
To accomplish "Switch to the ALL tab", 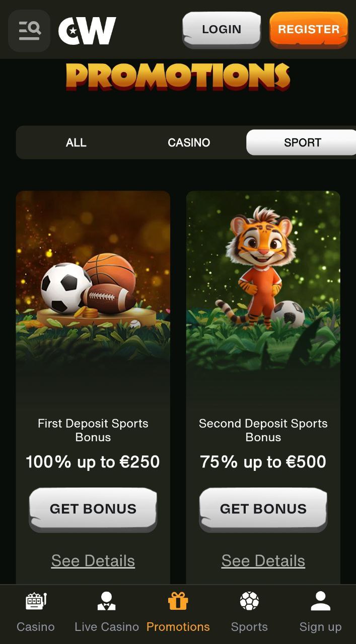I will pyautogui.click(x=76, y=142).
